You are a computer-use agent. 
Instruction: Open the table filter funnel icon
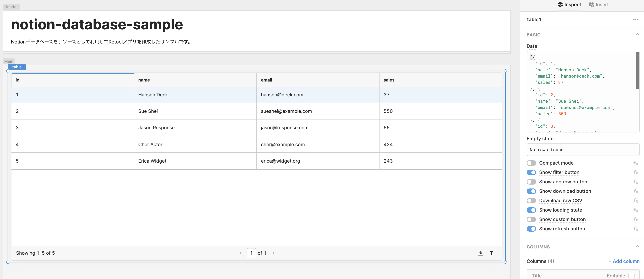coord(492,253)
